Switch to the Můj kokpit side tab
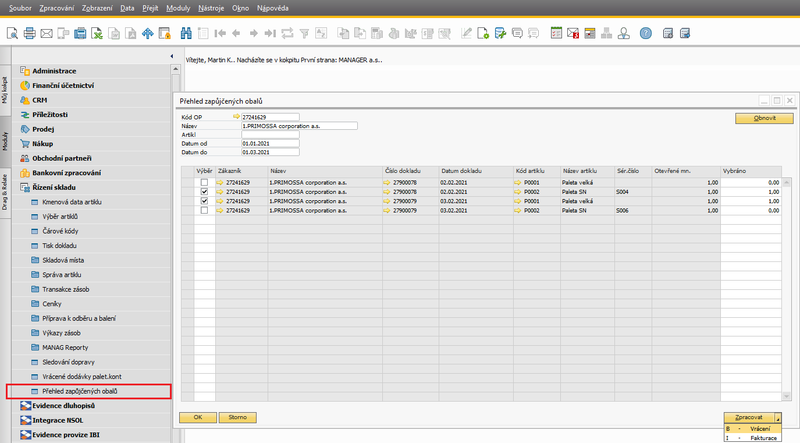 click(x=5, y=90)
